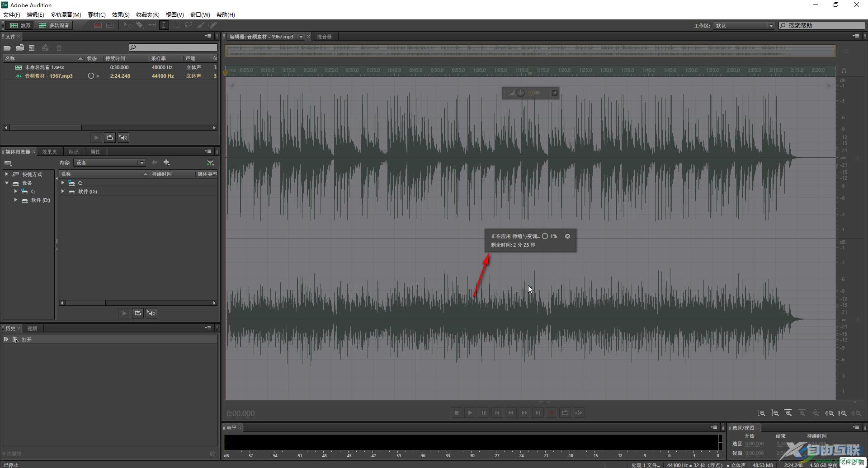Expand C: drive in the left tree
Screen dimensions: 868x468
click(16, 192)
